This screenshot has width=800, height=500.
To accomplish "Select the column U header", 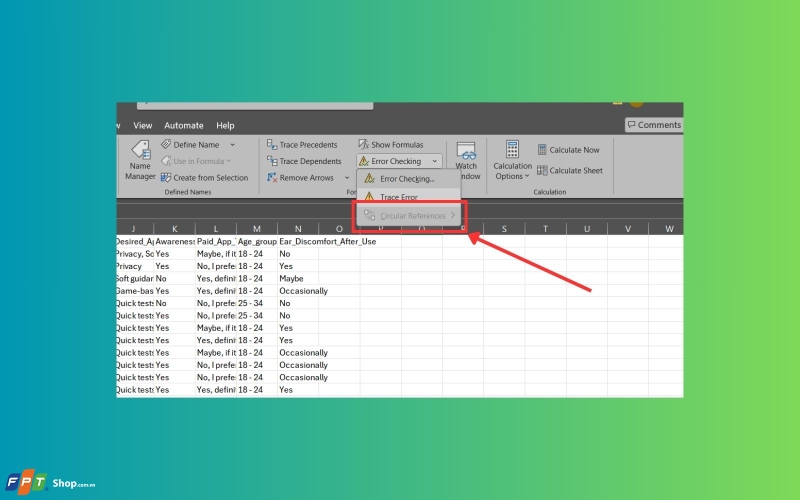I will (587, 229).
